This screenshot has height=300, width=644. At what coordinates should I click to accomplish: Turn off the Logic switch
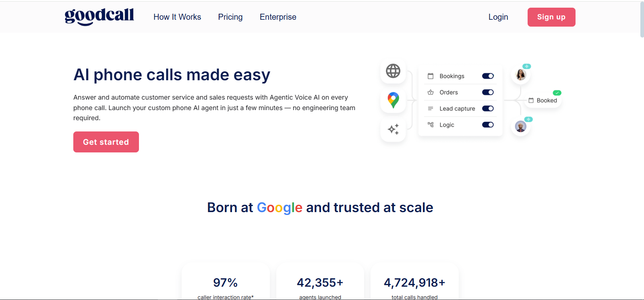coord(488,125)
